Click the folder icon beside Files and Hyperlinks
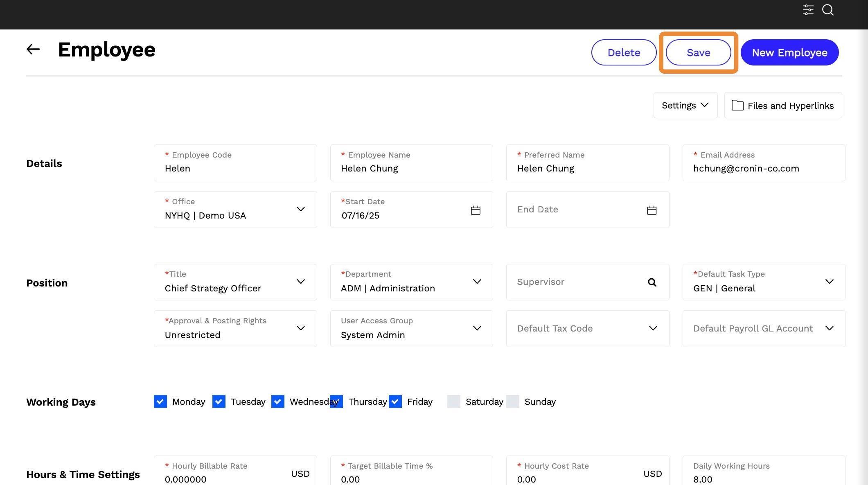The width and height of the screenshot is (868, 485). click(x=737, y=105)
